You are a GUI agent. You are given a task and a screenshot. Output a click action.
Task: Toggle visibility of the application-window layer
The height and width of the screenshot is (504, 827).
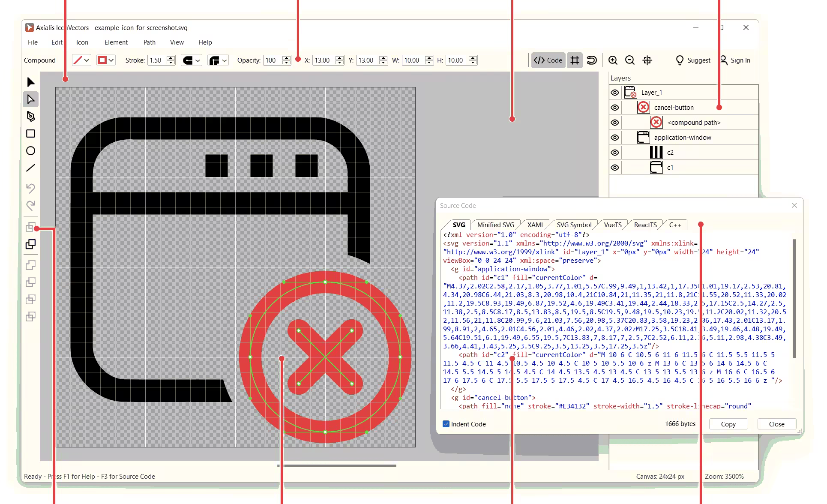[615, 137]
